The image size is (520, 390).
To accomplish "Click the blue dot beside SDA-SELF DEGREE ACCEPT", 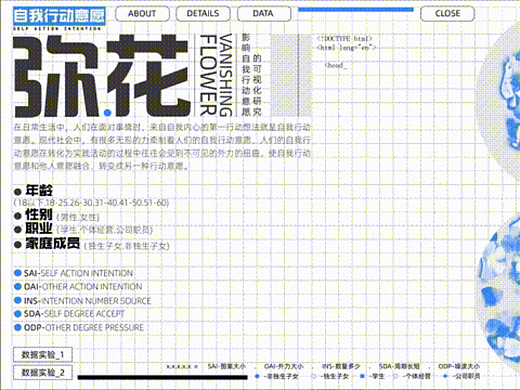I will pyautogui.click(x=18, y=314).
